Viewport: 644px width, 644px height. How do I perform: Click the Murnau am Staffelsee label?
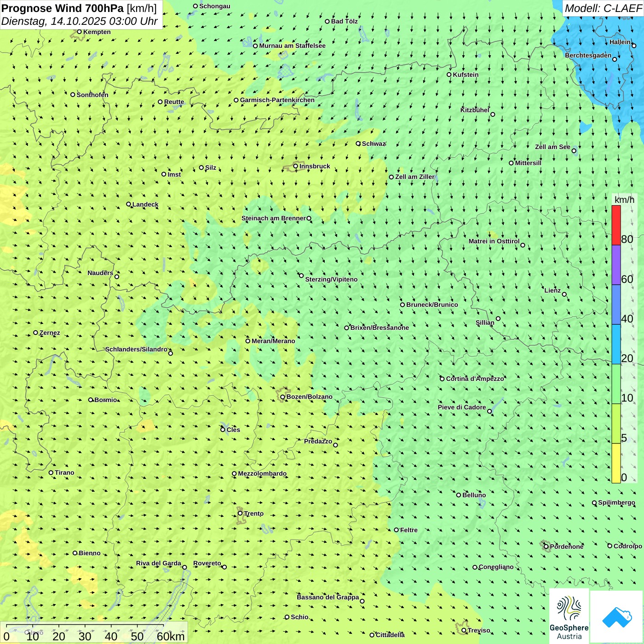tap(292, 46)
